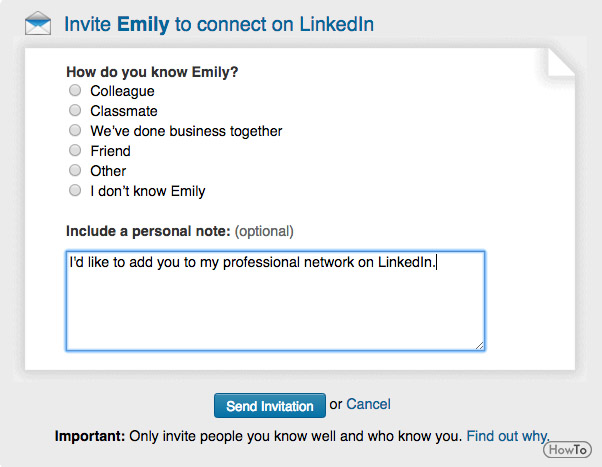The height and width of the screenshot is (467, 602).
Task: Choose the Classmate option
Action: click(x=75, y=110)
